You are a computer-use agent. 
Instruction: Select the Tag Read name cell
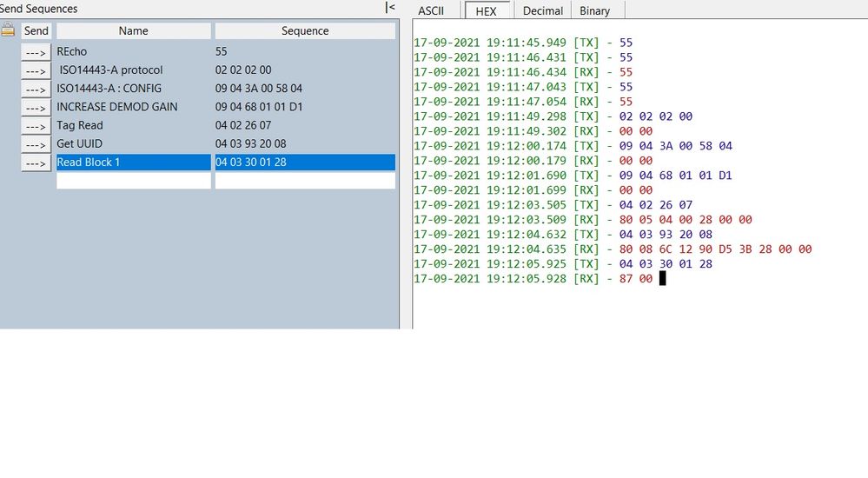click(134, 125)
